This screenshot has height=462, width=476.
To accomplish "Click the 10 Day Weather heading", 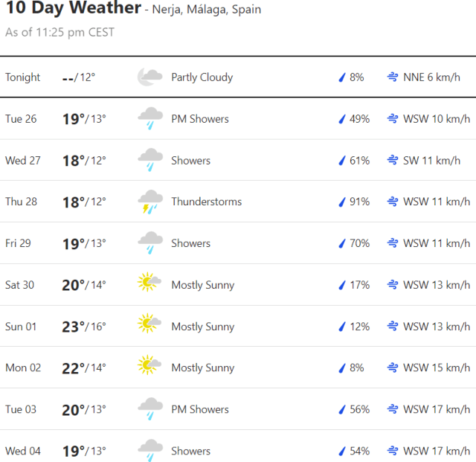I will point(73,9).
